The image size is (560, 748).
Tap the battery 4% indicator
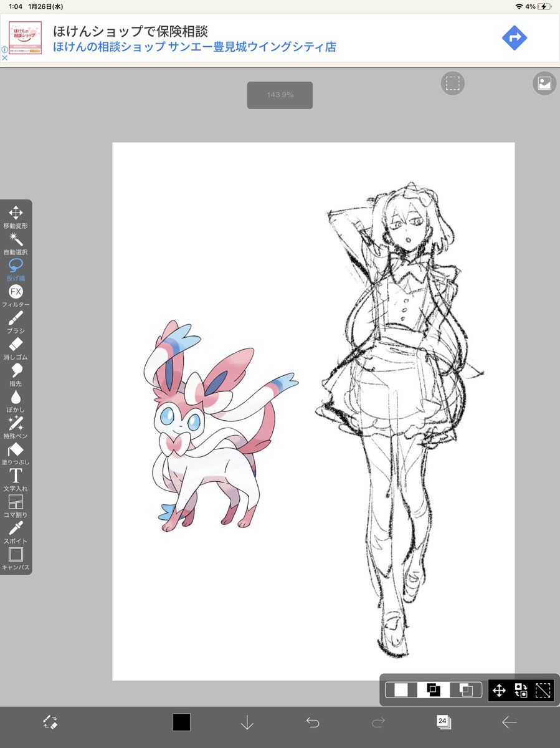[539, 6]
